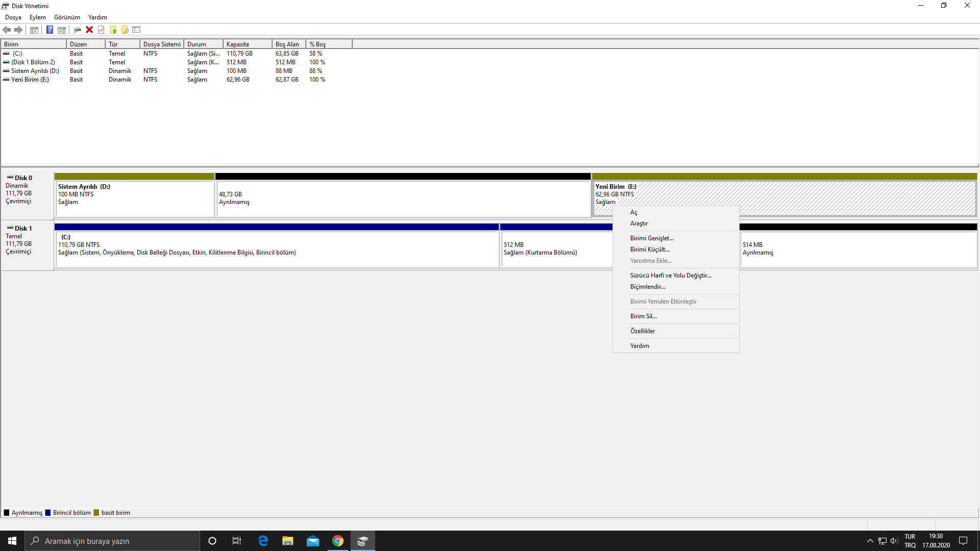This screenshot has width=980, height=551.
Task: Open the Görünüm menu
Action: click(x=67, y=17)
